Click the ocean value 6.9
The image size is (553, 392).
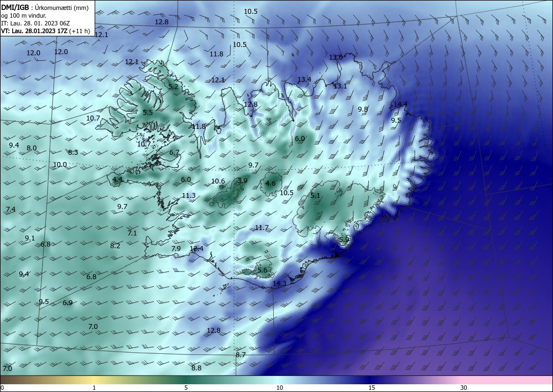[x=67, y=303]
